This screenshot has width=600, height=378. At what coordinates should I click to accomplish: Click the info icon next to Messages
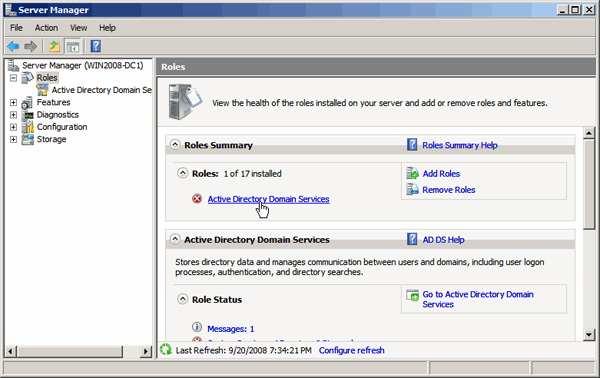tap(197, 327)
